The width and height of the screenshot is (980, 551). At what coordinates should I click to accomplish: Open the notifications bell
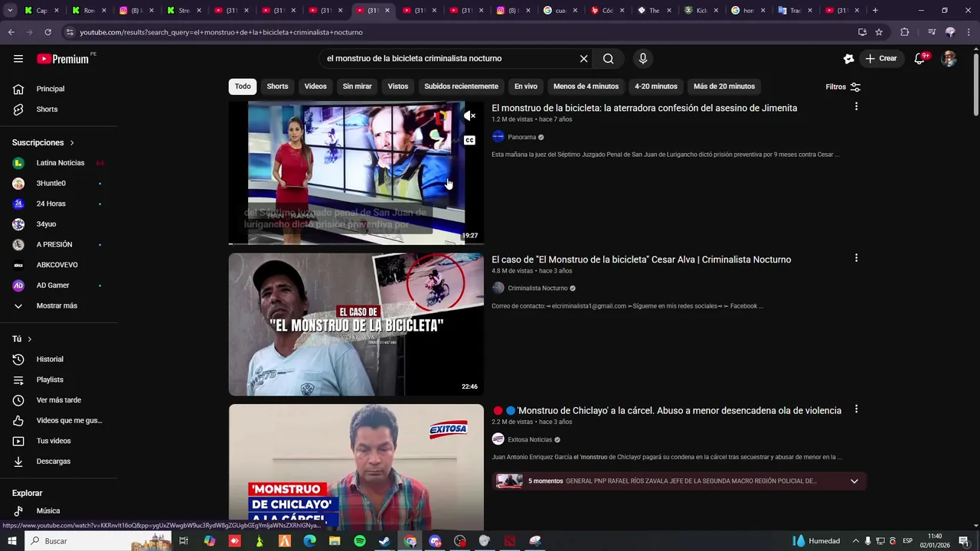920,58
